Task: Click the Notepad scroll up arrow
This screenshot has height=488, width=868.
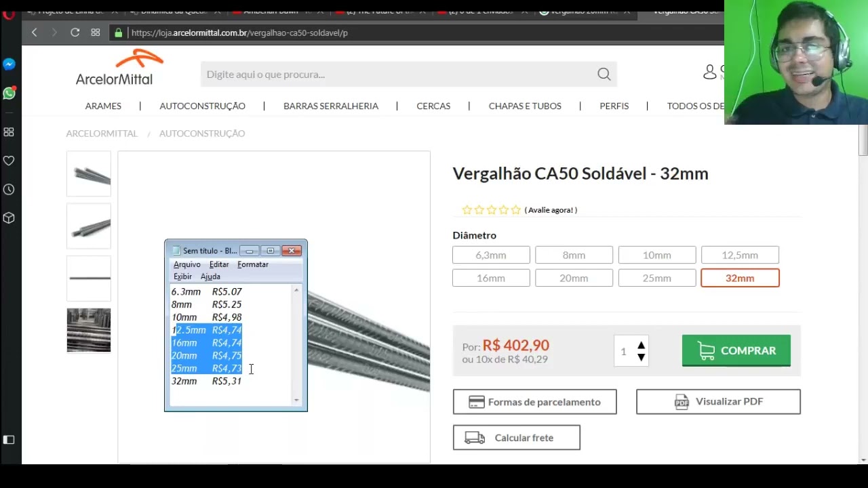Action: pos(296,291)
